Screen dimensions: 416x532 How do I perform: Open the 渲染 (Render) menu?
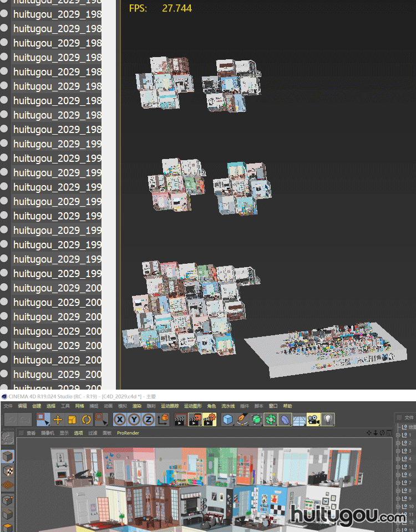pos(136,406)
